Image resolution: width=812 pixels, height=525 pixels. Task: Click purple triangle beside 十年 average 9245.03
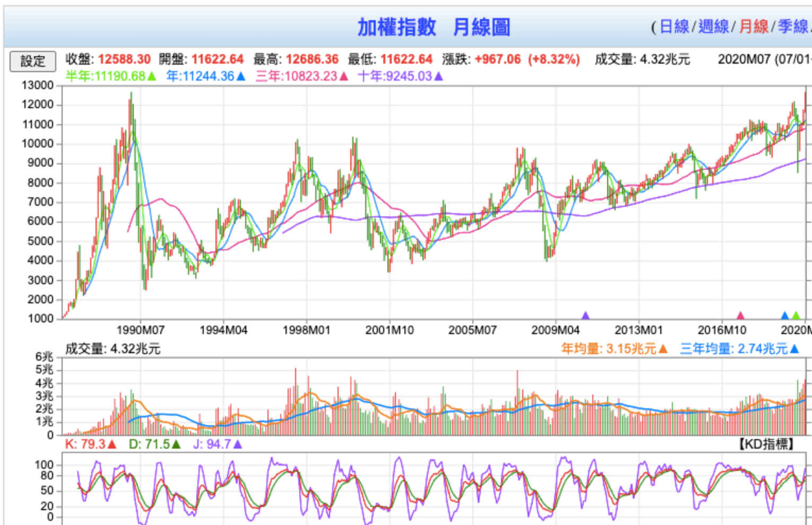[x=438, y=76]
